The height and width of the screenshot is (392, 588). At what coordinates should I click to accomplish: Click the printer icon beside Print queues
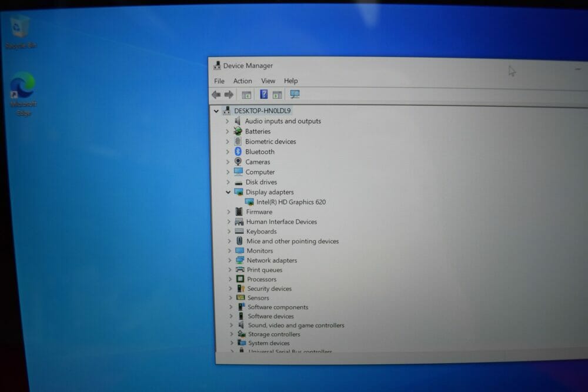240,269
